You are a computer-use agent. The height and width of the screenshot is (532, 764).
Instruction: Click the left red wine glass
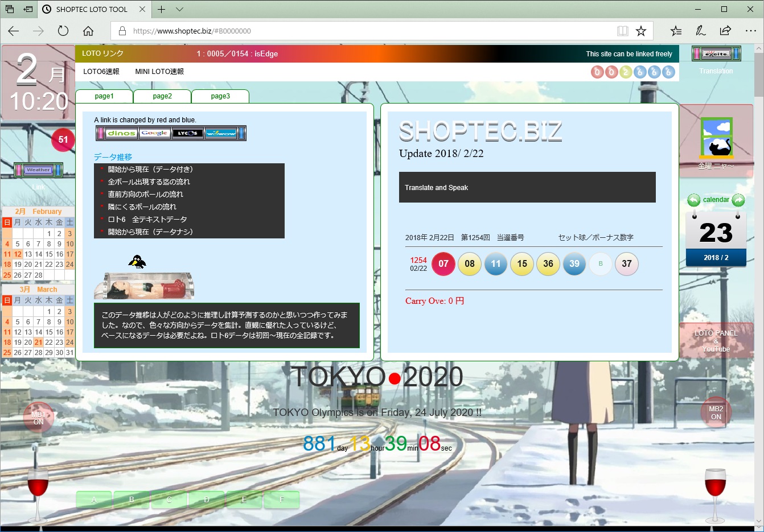tap(38, 496)
